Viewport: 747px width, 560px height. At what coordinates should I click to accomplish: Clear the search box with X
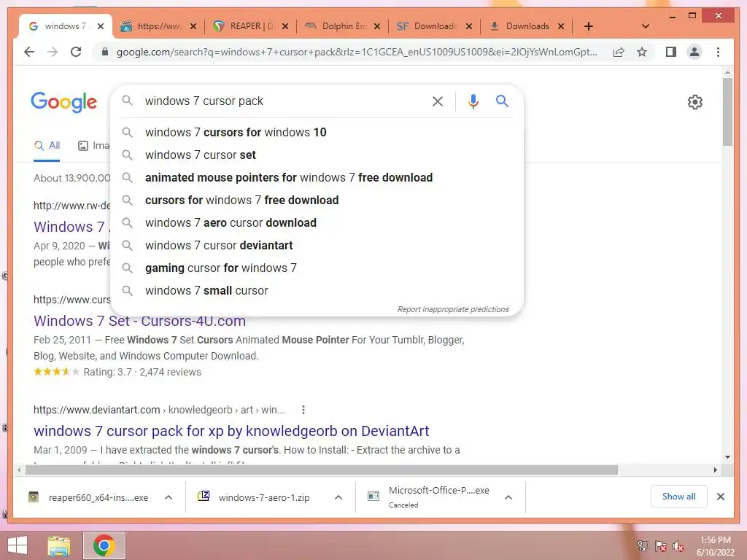[x=438, y=101]
